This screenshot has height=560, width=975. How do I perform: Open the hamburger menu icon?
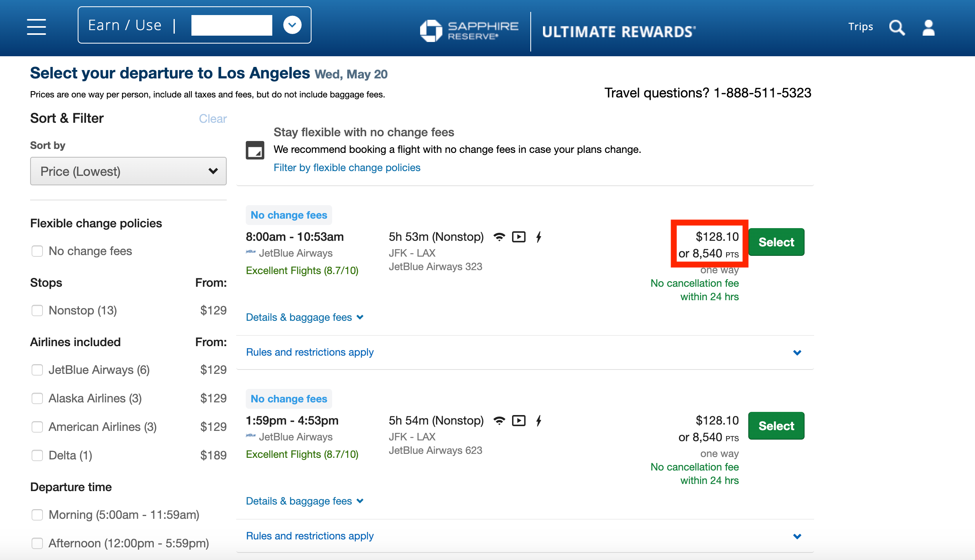(x=36, y=27)
